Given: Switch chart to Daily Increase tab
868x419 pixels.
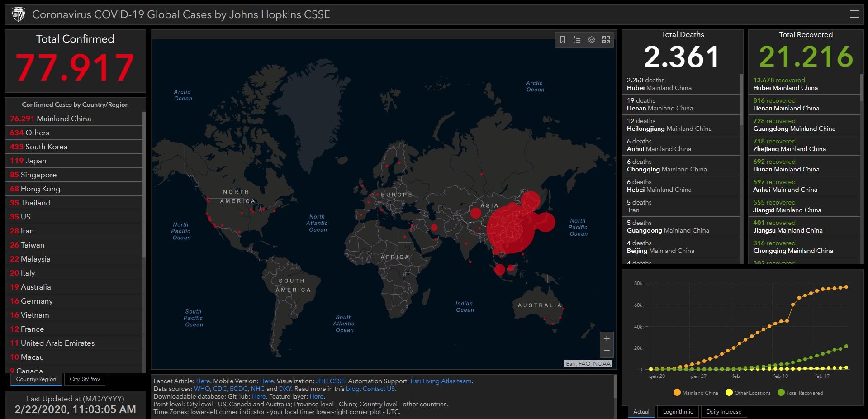Looking at the screenshot, I should pyautogui.click(x=724, y=412).
